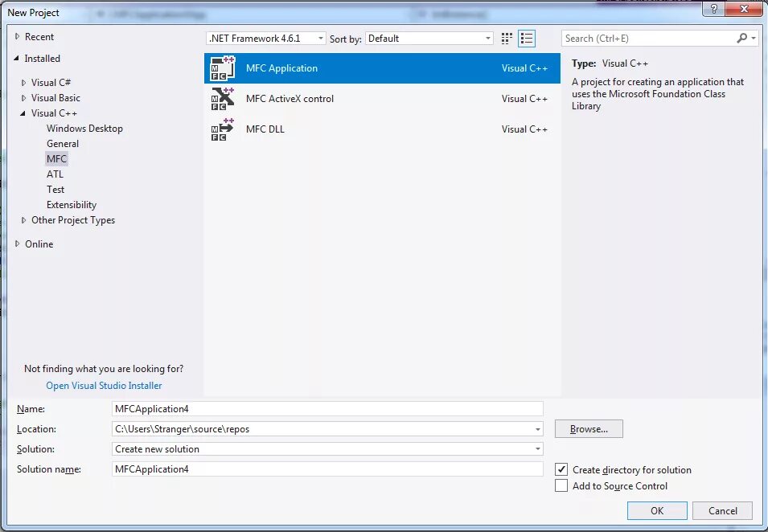Enable Add to Source Control checkbox
Viewport: 768px width, 532px height.
[561, 485]
